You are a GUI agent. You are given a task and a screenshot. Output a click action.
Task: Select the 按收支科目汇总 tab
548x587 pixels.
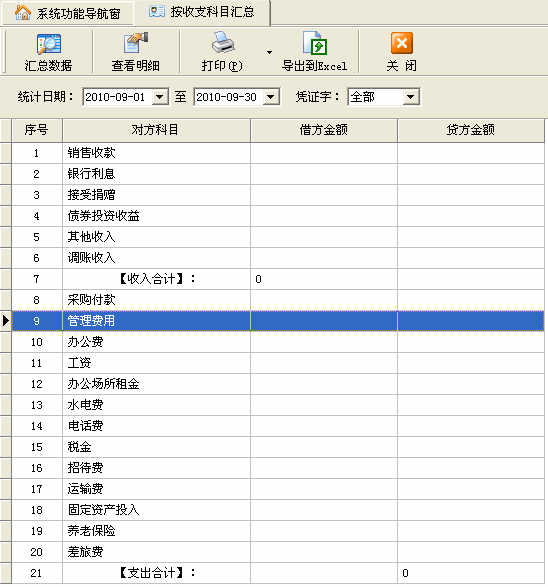[x=202, y=13]
